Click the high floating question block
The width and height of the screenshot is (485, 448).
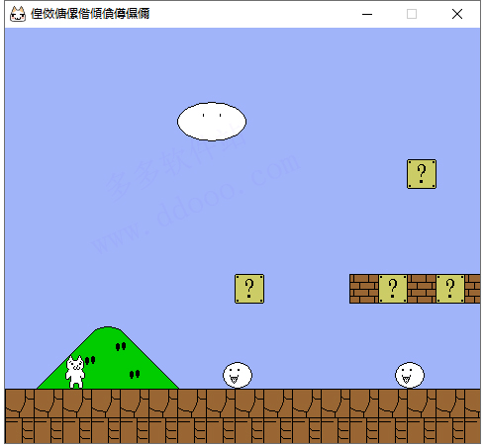[x=422, y=174]
